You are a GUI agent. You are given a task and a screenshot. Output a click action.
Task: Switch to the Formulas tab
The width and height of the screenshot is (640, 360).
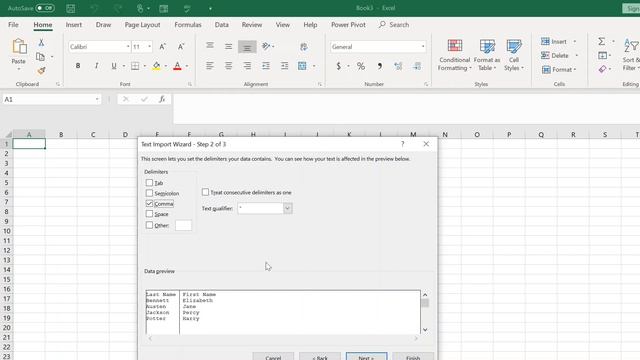pos(188,25)
